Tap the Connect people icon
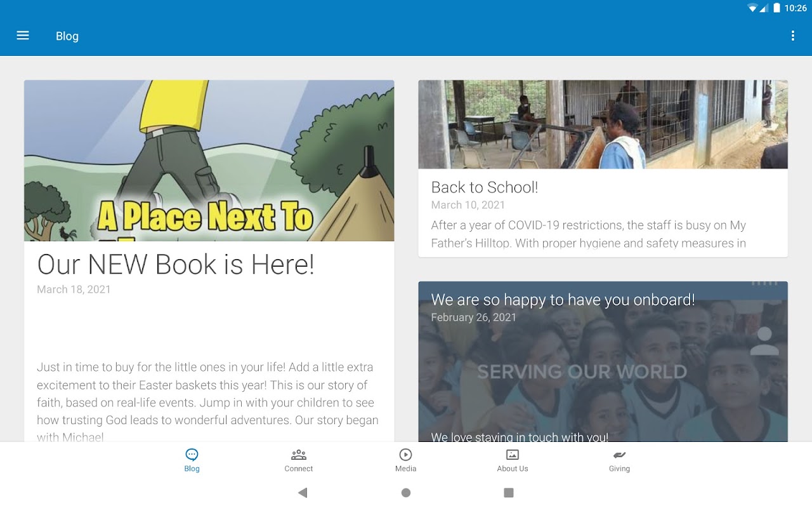The height and width of the screenshot is (508, 812). [299, 455]
